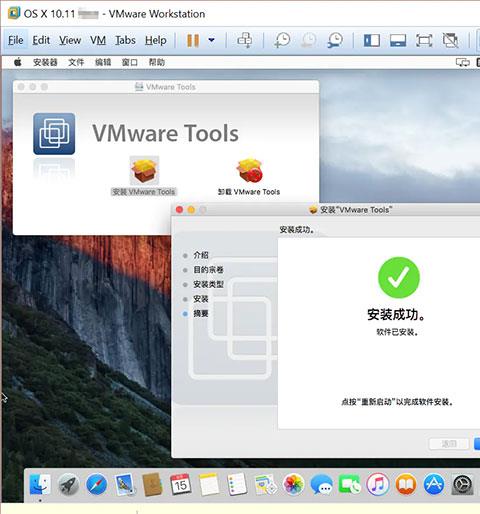480x514 pixels.
Task: Open Contacts from the Dock
Action: coord(152,484)
